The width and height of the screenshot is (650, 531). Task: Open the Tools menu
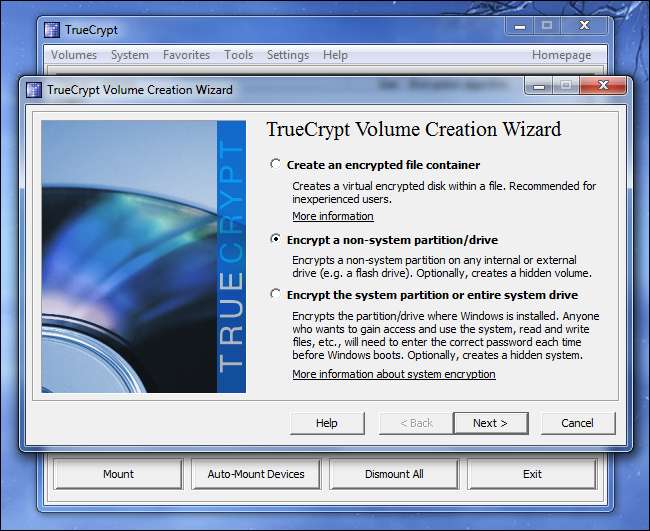tap(238, 55)
